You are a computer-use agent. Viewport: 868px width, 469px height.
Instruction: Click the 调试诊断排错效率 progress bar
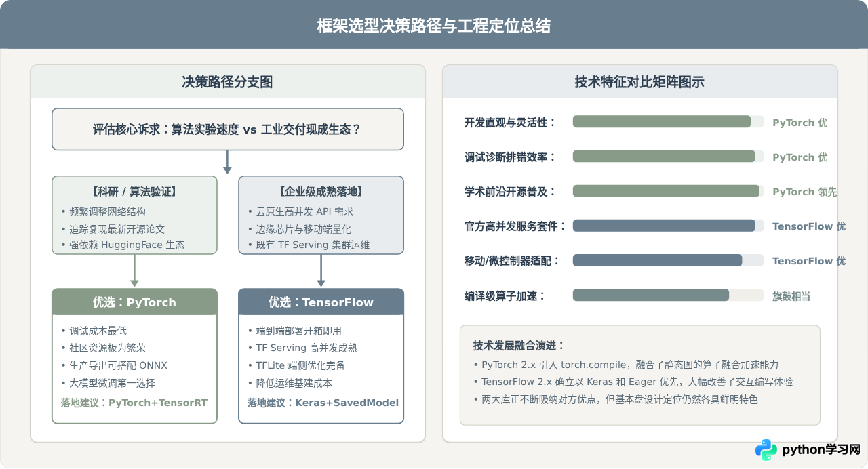[668, 157]
